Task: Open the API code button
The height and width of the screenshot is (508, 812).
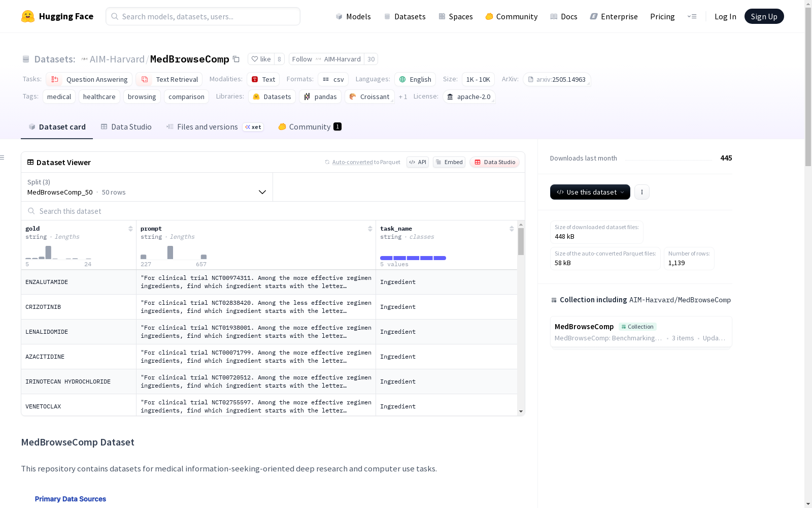Action: [418, 162]
